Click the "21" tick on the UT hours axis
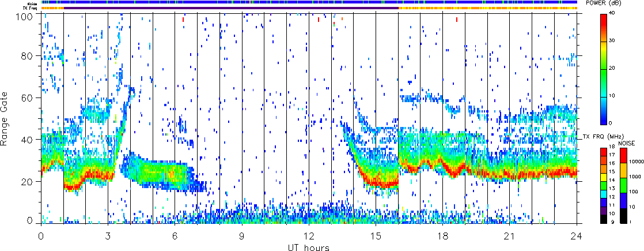644x251 pixels. pyautogui.click(x=510, y=235)
